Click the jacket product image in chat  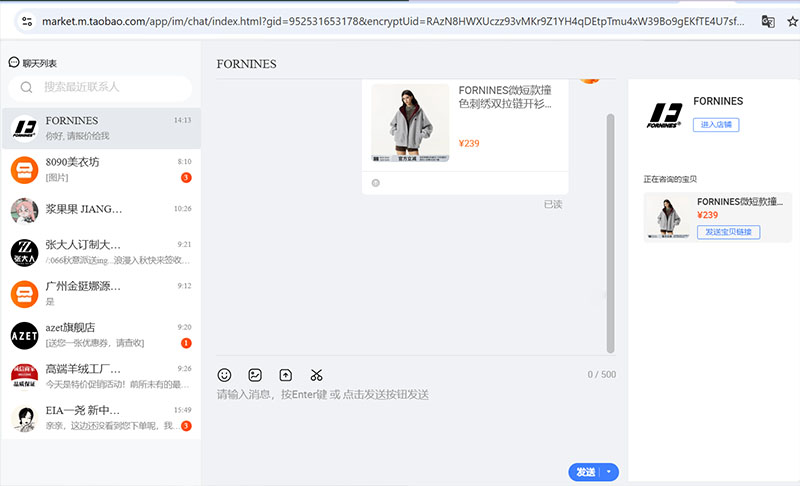410,123
